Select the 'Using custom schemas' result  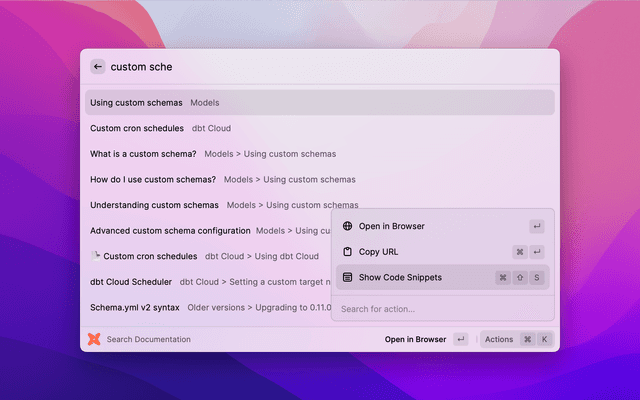click(x=136, y=102)
